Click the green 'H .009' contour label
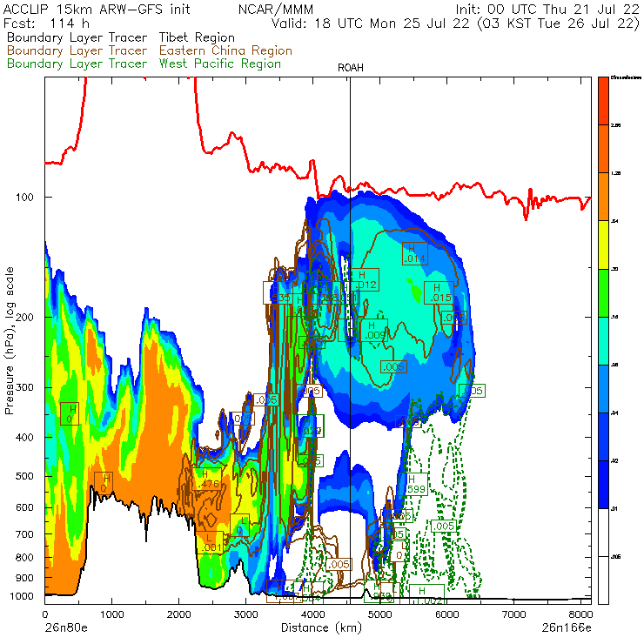The height and width of the screenshot is (644, 644). point(374,330)
